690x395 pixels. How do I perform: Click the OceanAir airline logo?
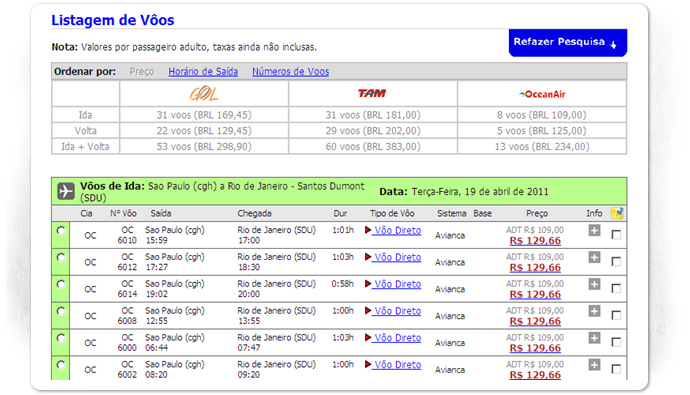coord(542,94)
